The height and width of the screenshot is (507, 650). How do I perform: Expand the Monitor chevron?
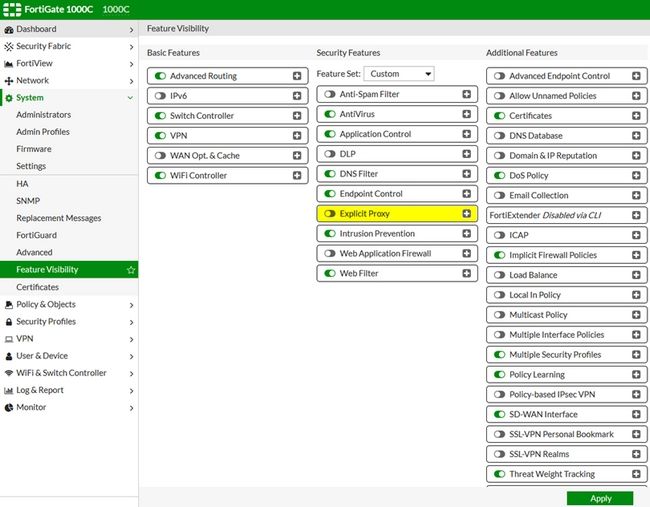[131, 408]
